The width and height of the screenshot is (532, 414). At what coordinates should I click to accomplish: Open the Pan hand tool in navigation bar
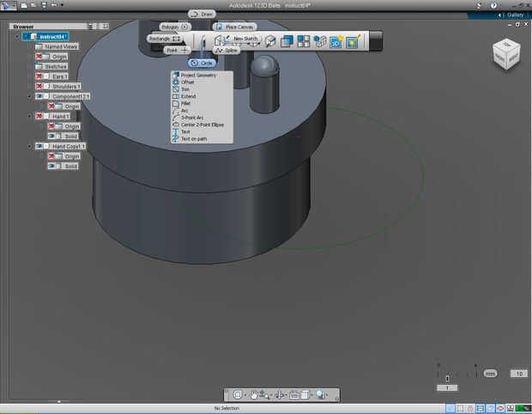tap(255, 395)
